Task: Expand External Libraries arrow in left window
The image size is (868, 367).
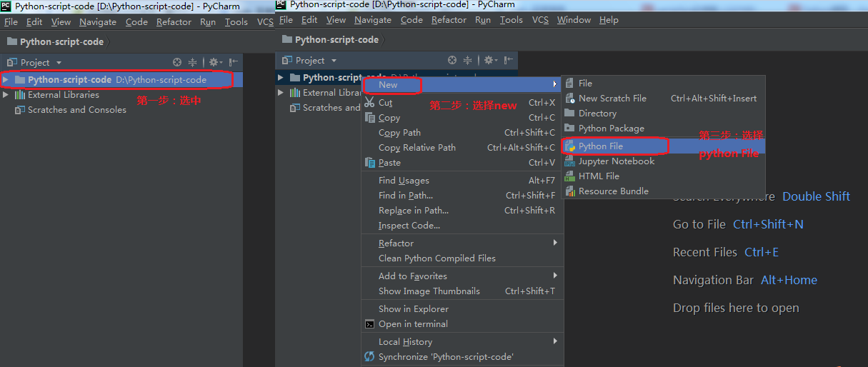Action: (x=6, y=95)
